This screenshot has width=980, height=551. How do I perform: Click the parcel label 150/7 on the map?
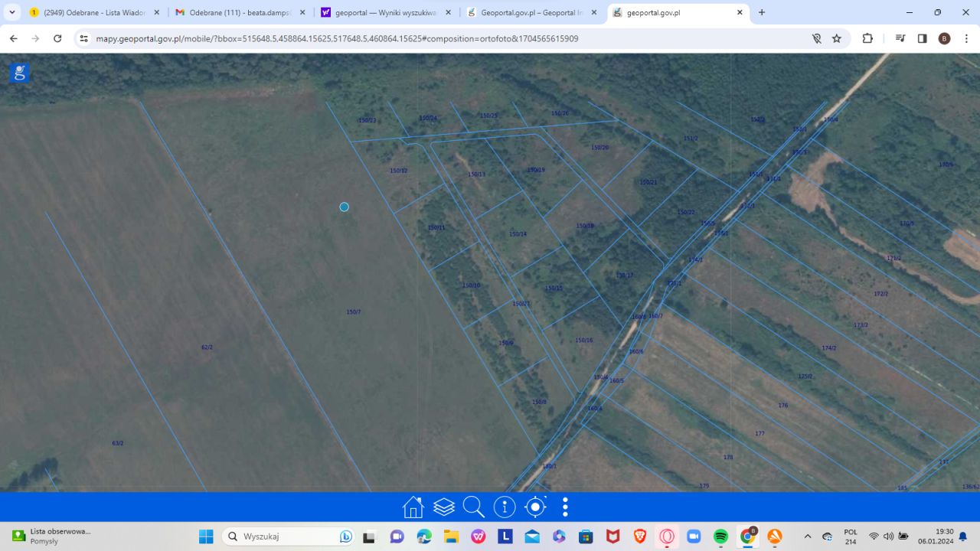point(353,312)
